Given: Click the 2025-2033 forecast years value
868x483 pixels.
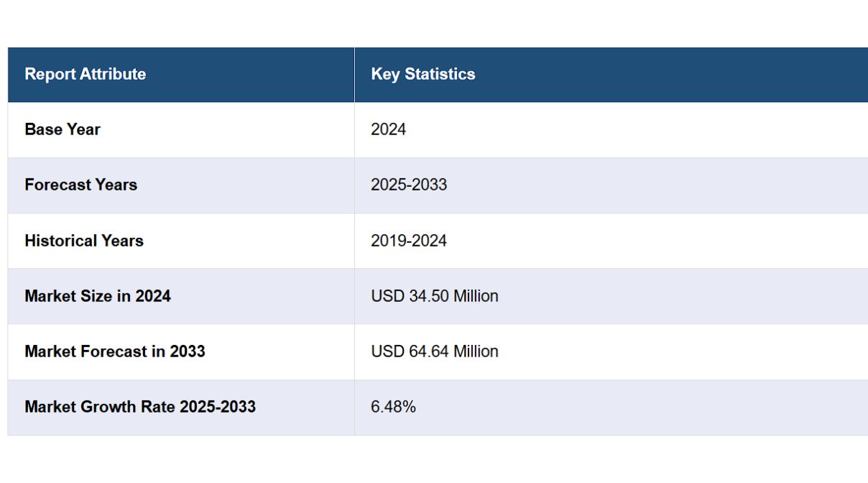Looking at the screenshot, I should [408, 185].
